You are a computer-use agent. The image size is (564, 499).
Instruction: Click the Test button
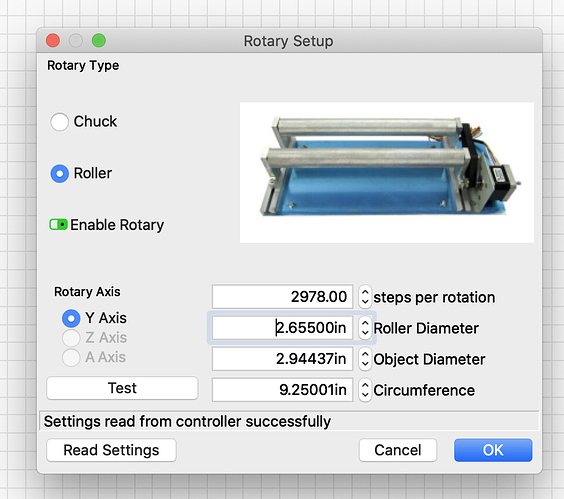122,388
